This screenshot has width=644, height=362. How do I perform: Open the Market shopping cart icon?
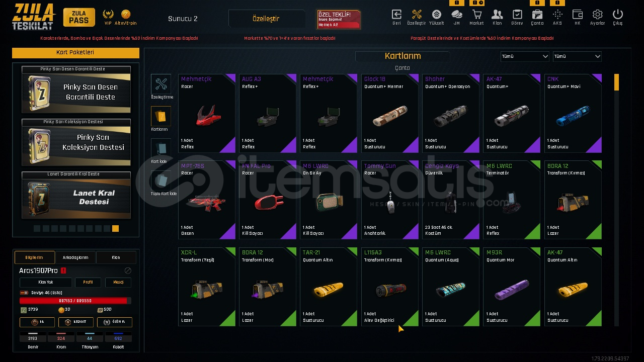point(476,15)
